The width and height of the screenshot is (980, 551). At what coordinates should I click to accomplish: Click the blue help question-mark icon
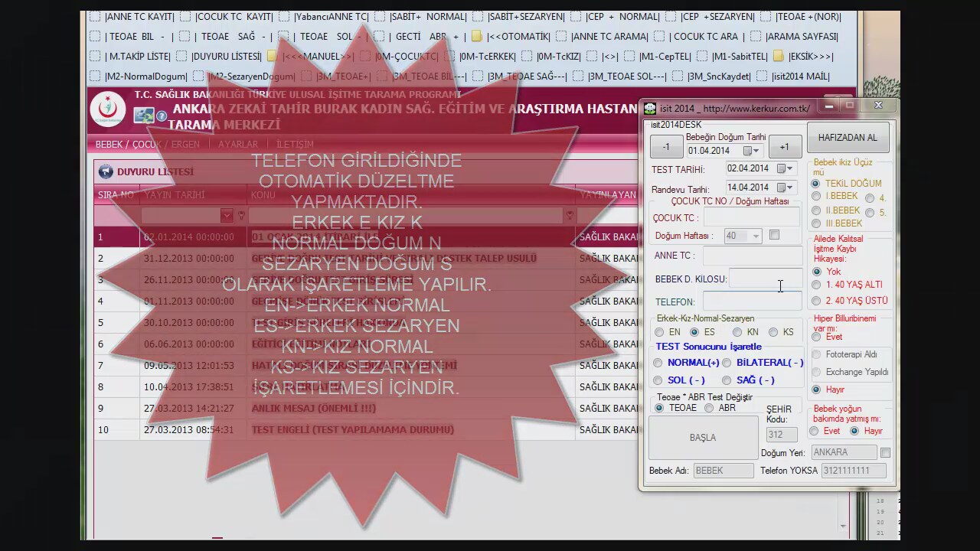pyautogui.click(x=162, y=116)
